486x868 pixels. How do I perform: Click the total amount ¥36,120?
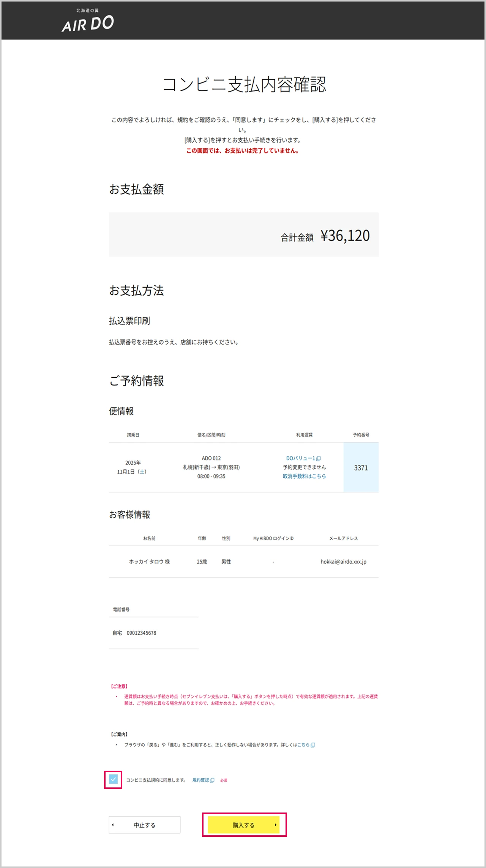click(x=345, y=236)
